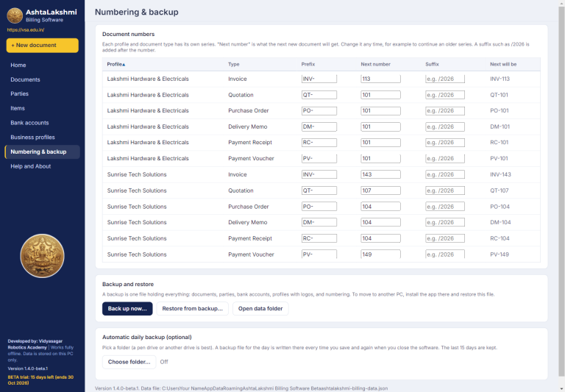This screenshot has width=565, height=392.
Task: Click Open data folder button
Action: (260, 308)
